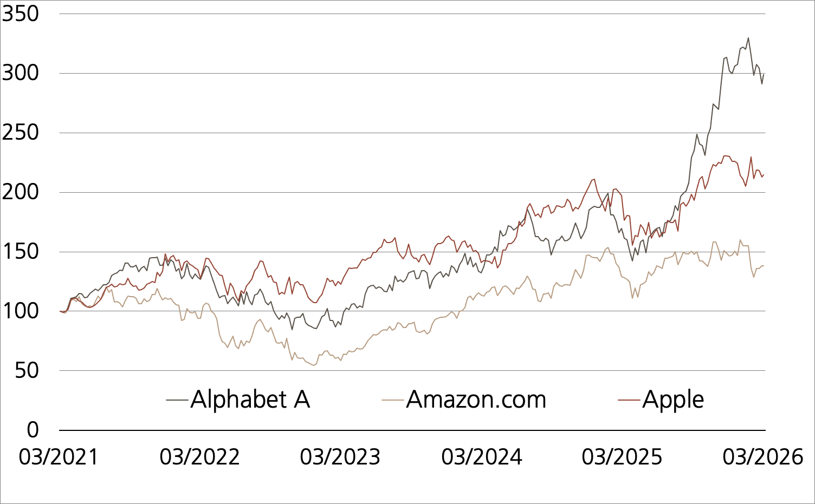Select the 100 y-axis value label

(21, 311)
